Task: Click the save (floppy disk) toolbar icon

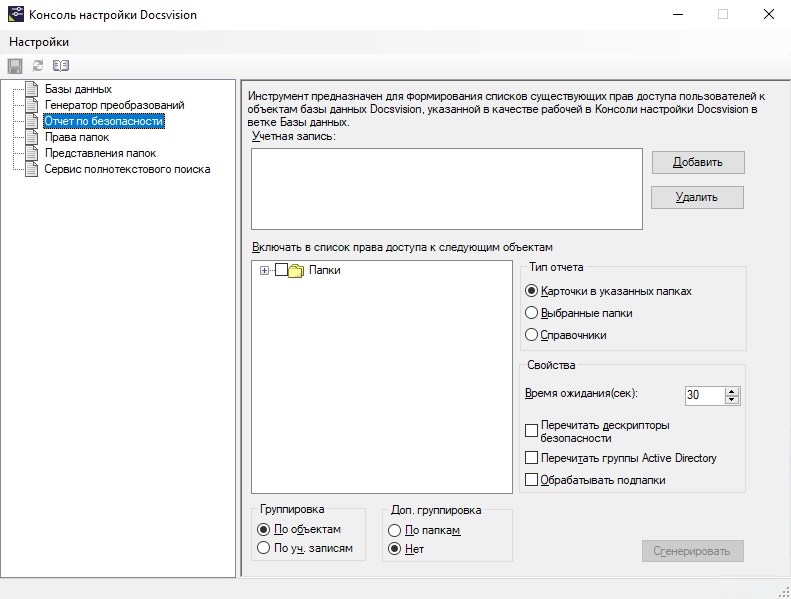Action: click(15, 65)
